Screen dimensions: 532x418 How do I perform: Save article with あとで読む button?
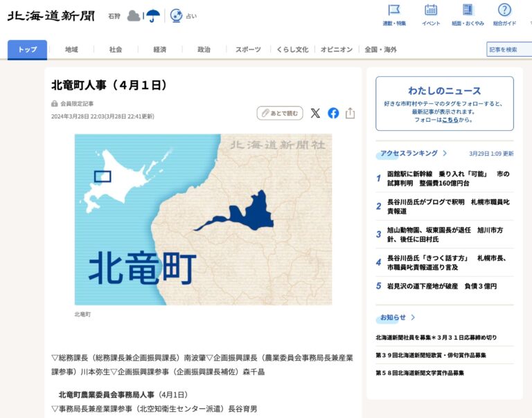(x=280, y=113)
